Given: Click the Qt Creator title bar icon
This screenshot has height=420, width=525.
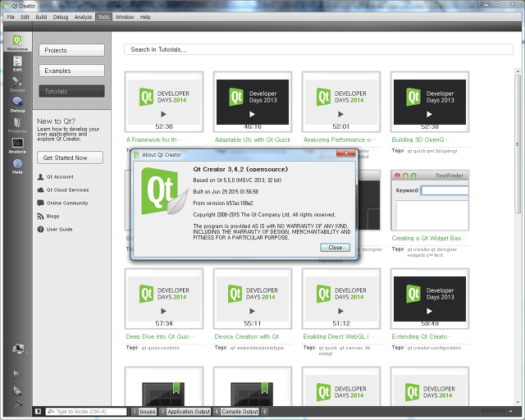Looking at the screenshot, I should coord(7,6).
